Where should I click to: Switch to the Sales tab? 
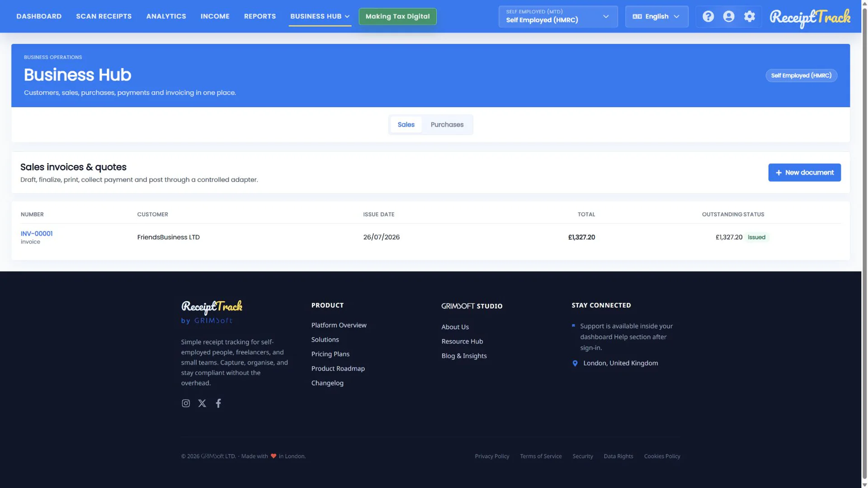tap(406, 125)
